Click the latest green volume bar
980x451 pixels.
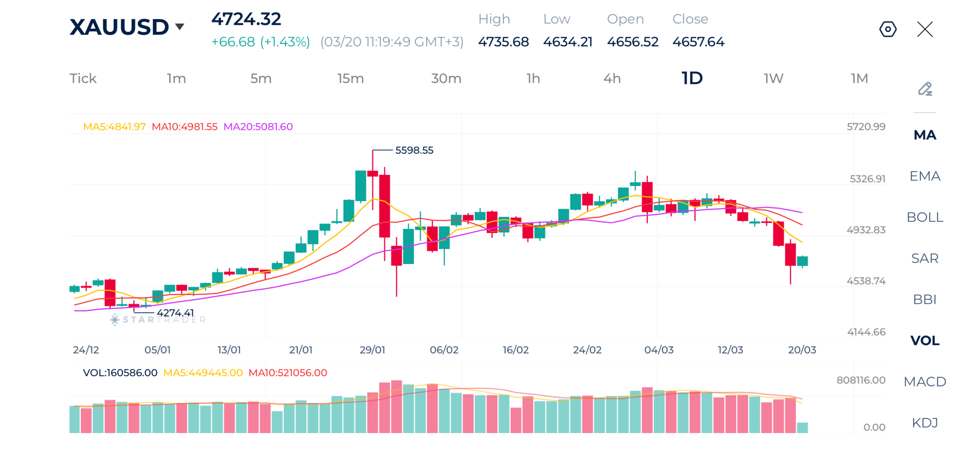click(802, 427)
